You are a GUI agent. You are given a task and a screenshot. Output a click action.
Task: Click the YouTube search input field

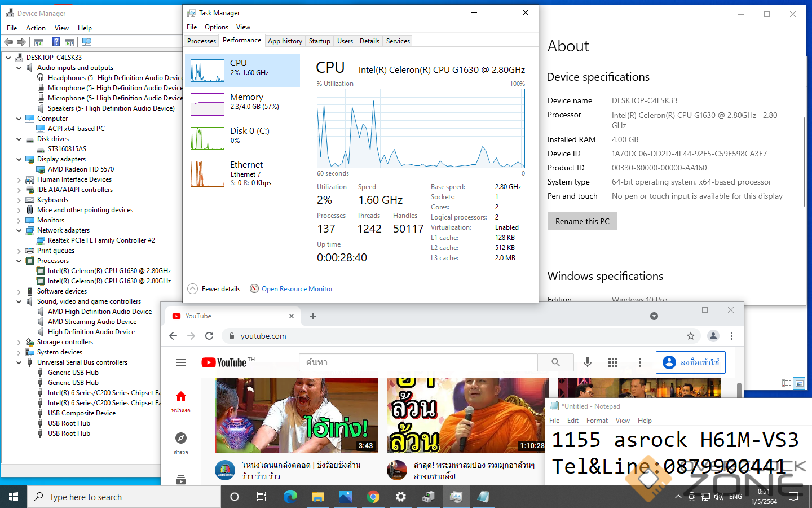[x=417, y=362]
